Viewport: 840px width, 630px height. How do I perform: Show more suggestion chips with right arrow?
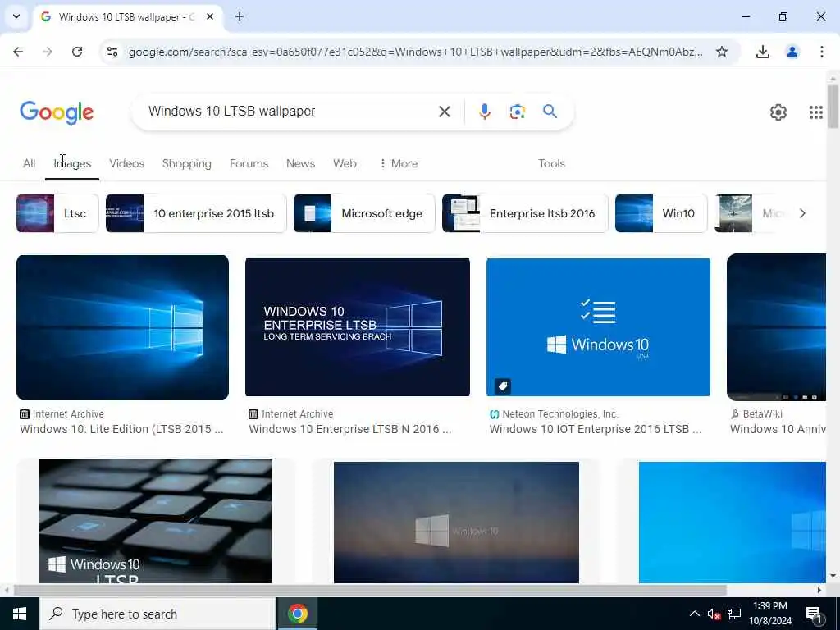pyautogui.click(x=802, y=213)
